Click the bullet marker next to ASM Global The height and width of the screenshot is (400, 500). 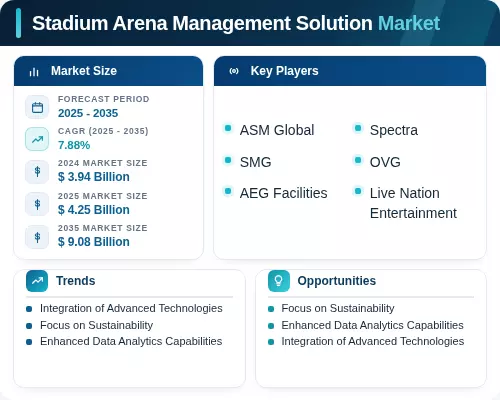(x=228, y=128)
